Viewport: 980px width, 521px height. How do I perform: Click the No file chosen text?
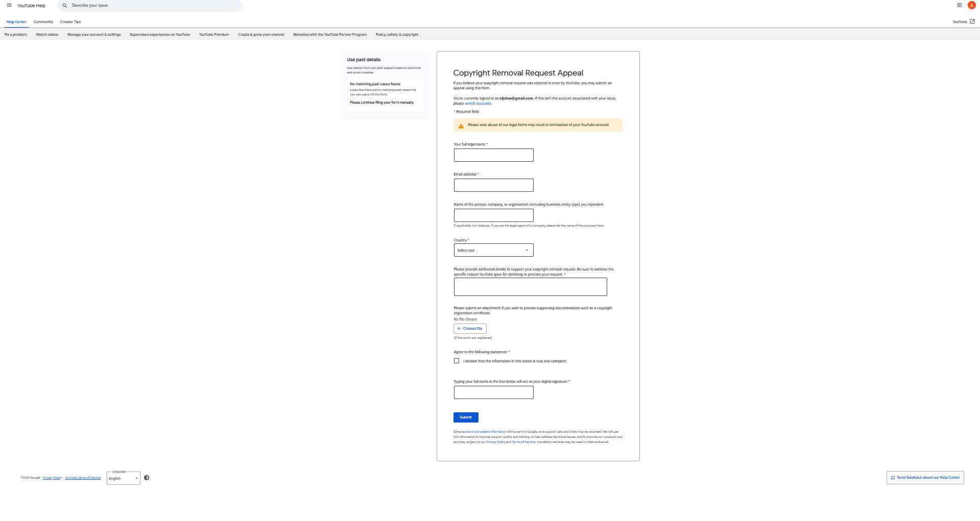tap(465, 319)
